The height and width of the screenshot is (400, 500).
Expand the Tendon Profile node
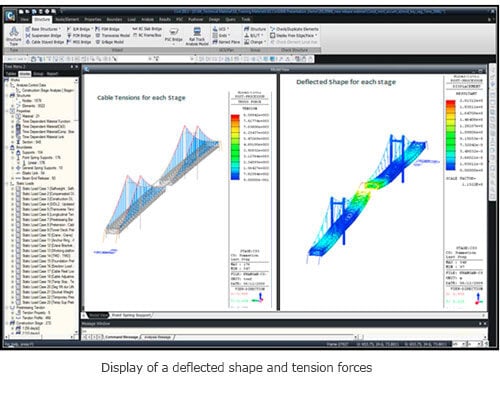pyautogui.click(x=13, y=318)
